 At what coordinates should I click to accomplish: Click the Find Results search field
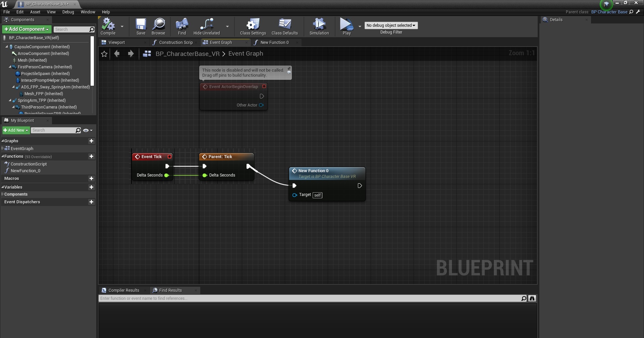[309, 298]
